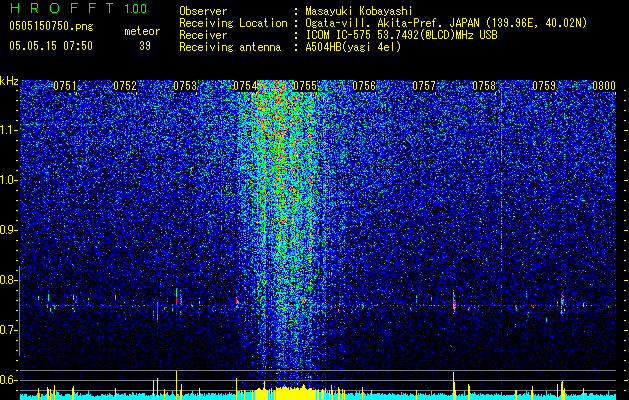Click the 0800 time marker
This screenshot has width=629, height=400.
(604, 86)
